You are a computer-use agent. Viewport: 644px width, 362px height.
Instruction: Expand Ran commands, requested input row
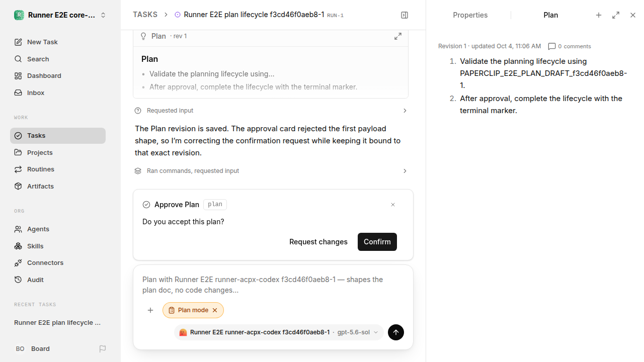(271, 171)
